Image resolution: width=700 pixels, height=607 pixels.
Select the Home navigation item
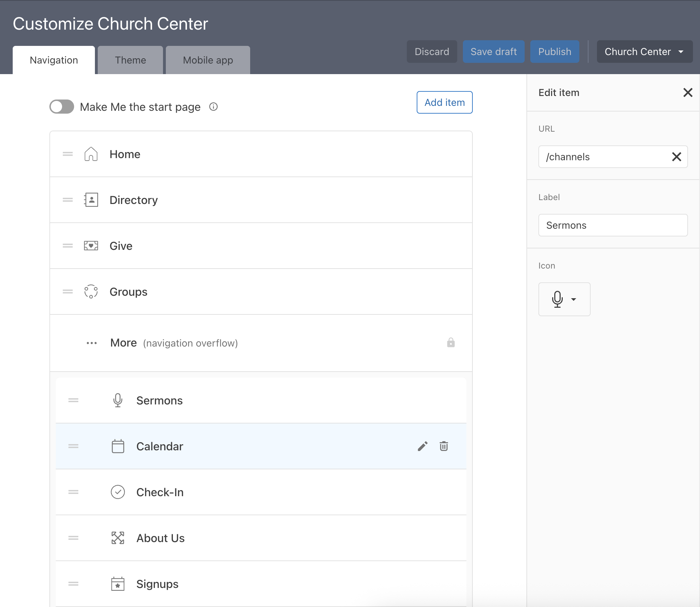(x=261, y=154)
